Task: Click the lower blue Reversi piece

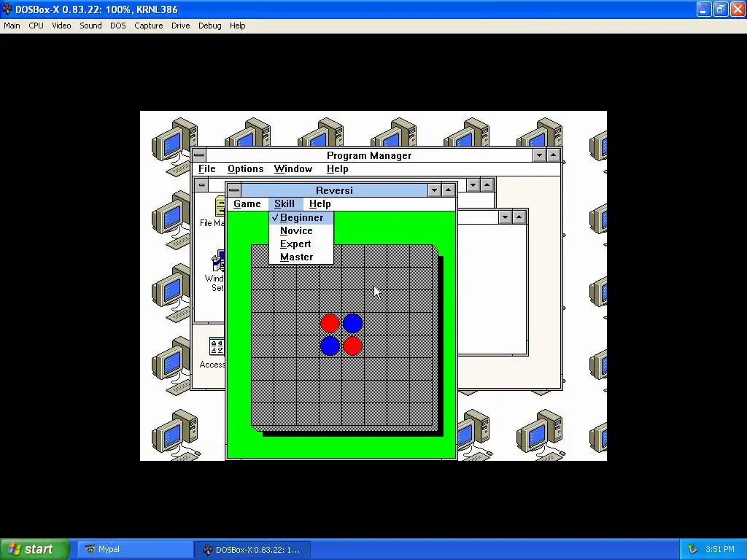Action: [330, 346]
